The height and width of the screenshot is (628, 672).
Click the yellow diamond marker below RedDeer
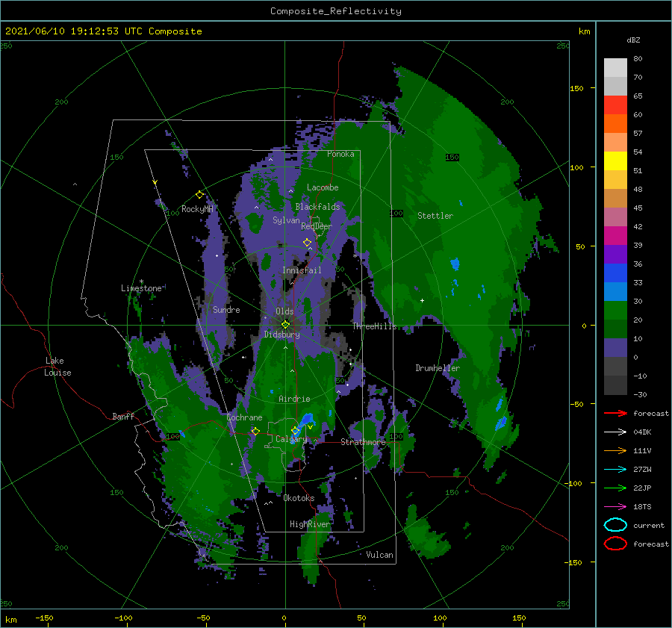[x=307, y=242]
